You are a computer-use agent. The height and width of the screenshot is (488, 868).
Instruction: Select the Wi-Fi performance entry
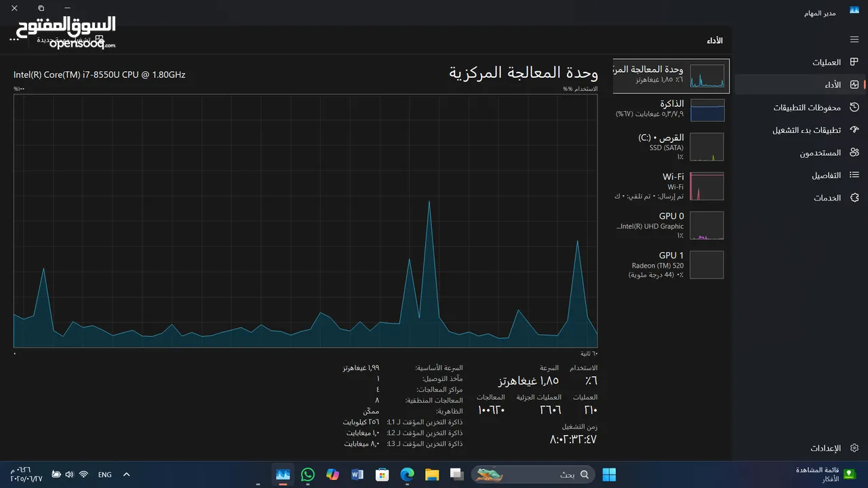(x=670, y=186)
